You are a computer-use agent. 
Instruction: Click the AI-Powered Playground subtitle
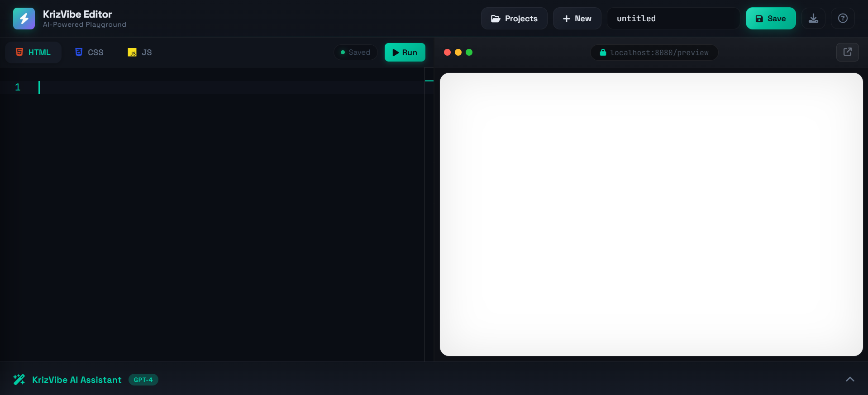click(85, 24)
